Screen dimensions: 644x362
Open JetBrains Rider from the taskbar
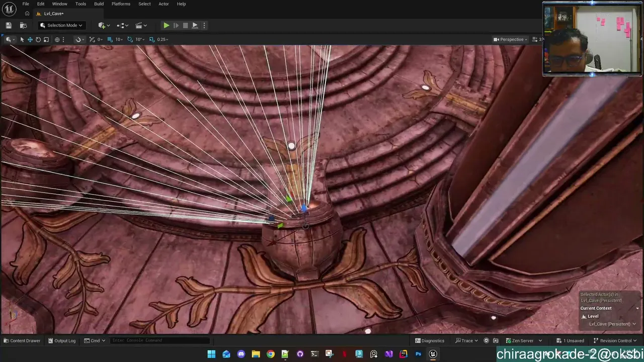click(x=403, y=354)
